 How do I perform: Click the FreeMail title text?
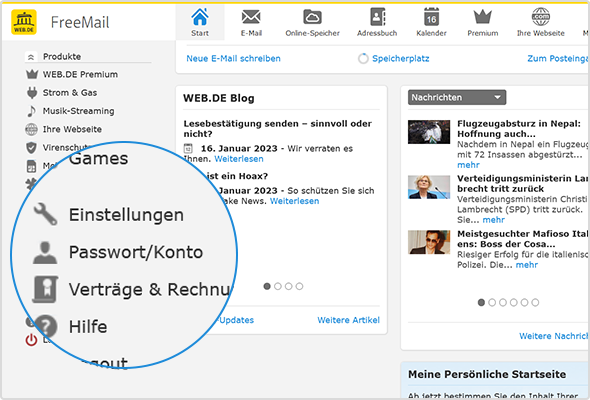[80, 22]
